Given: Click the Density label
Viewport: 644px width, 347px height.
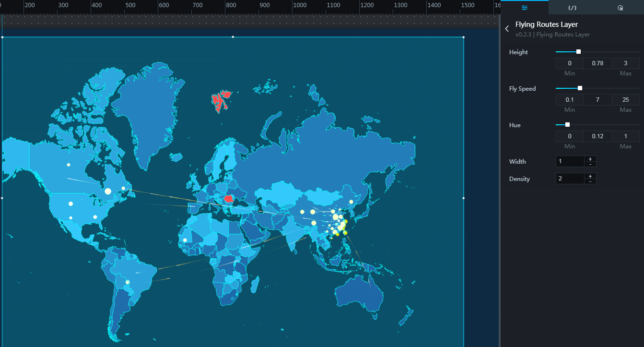Looking at the screenshot, I should 519,179.
